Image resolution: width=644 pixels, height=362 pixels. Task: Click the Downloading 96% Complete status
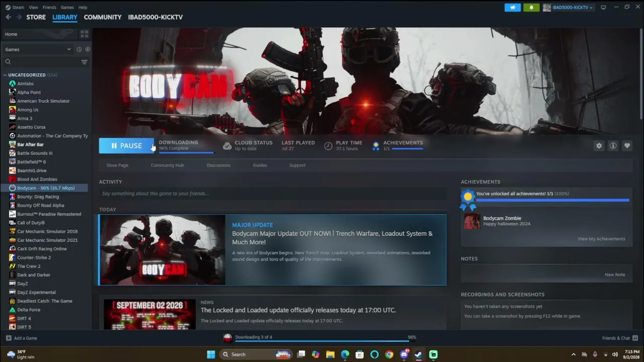click(x=186, y=145)
